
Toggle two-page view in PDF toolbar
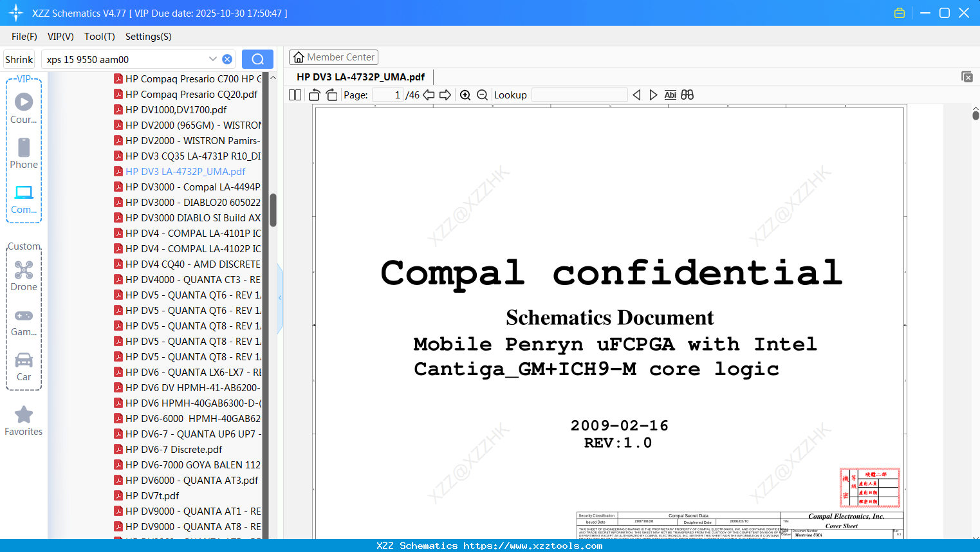tap(295, 95)
